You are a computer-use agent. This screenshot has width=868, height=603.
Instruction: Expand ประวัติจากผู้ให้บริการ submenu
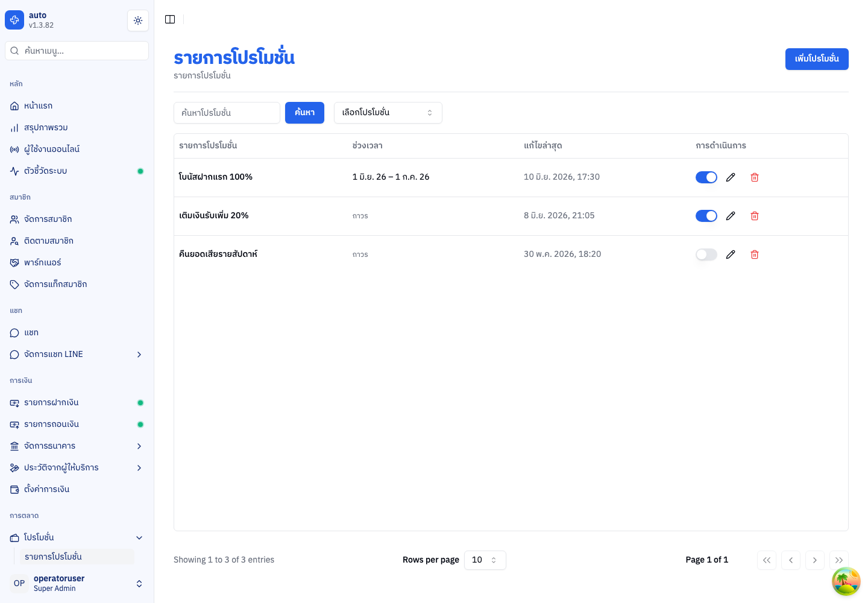point(77,468)
